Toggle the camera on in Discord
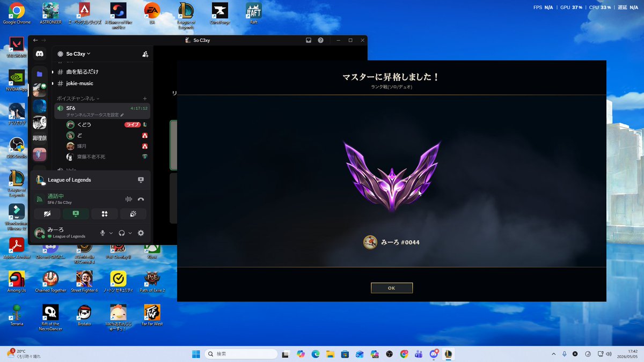Viewport: 644px width, 362px height. click(47, 213)
